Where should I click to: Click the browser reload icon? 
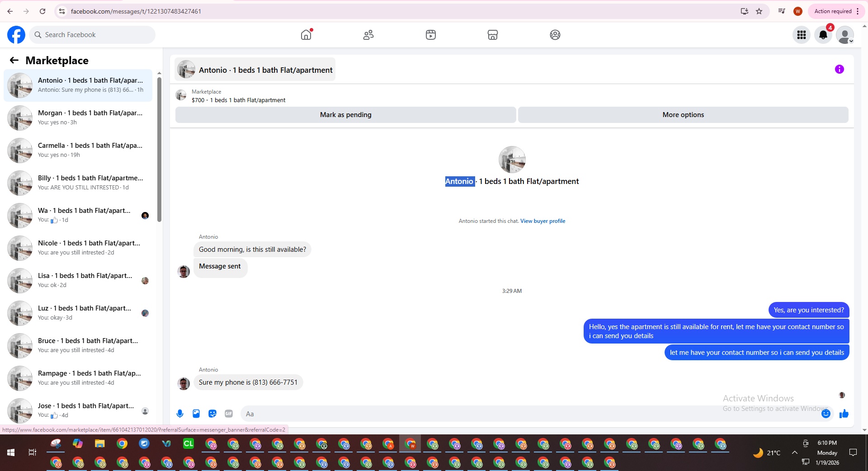tap(42, 11)
